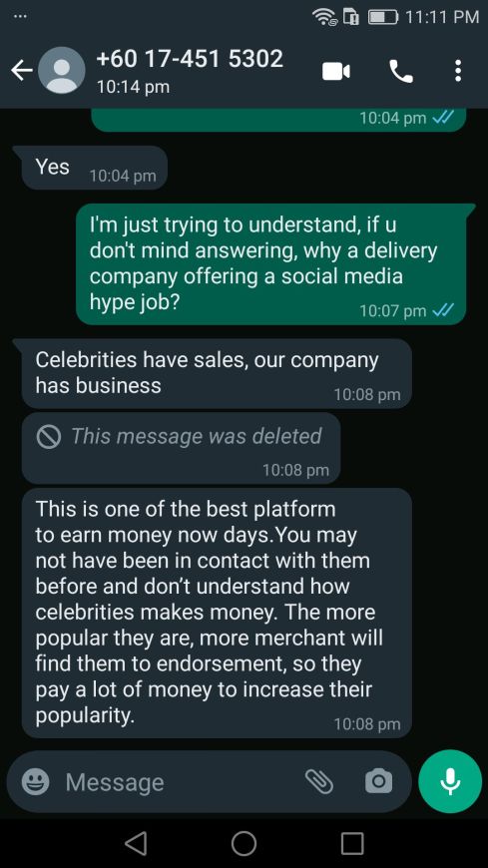488x868 pixels.
Task: Tap the Android back navigation button
Action: (137, 844)
